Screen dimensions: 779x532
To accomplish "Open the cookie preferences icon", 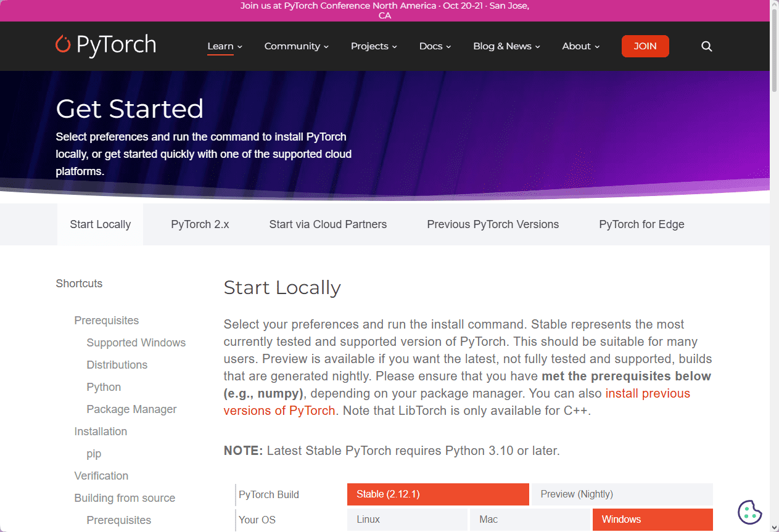I will click(x=750, y=512).
